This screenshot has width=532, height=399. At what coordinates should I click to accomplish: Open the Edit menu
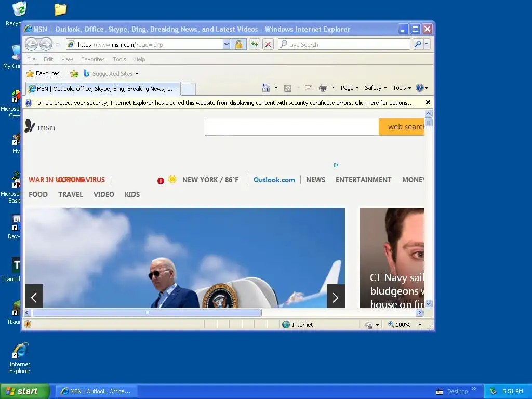pos(48,59)
